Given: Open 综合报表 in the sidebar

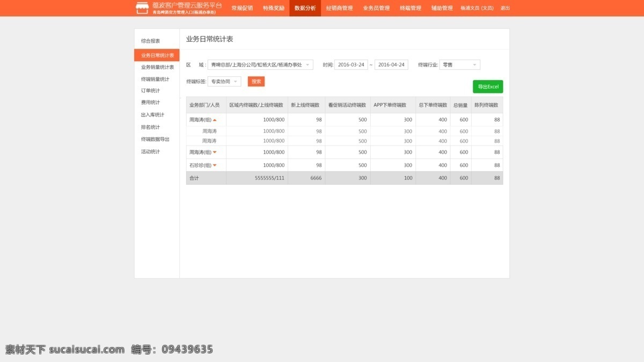Looking at the screenshot, I should coord(151,41).
